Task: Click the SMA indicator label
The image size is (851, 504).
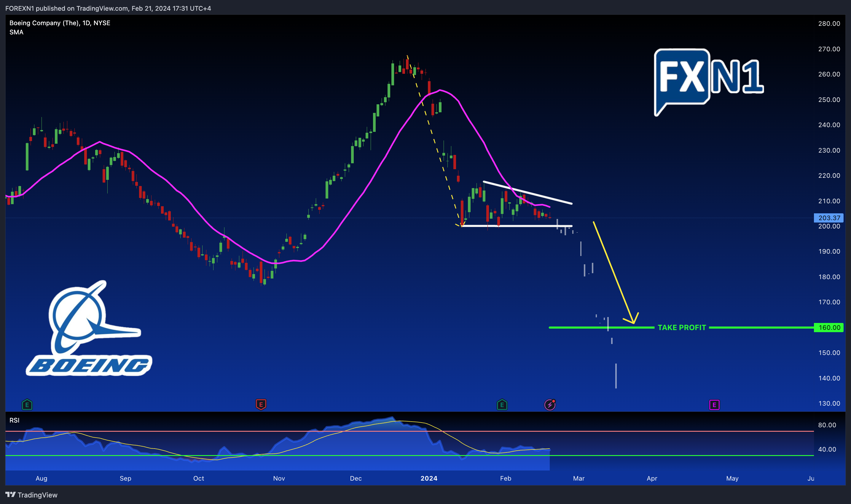Action: pyautogui.click(x=16, y=32)
